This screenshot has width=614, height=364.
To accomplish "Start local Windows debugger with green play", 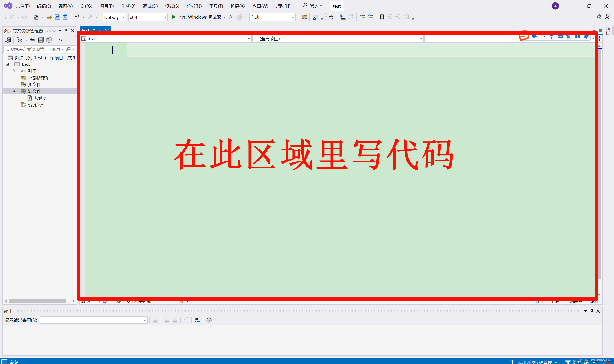I will pos(173,17).
